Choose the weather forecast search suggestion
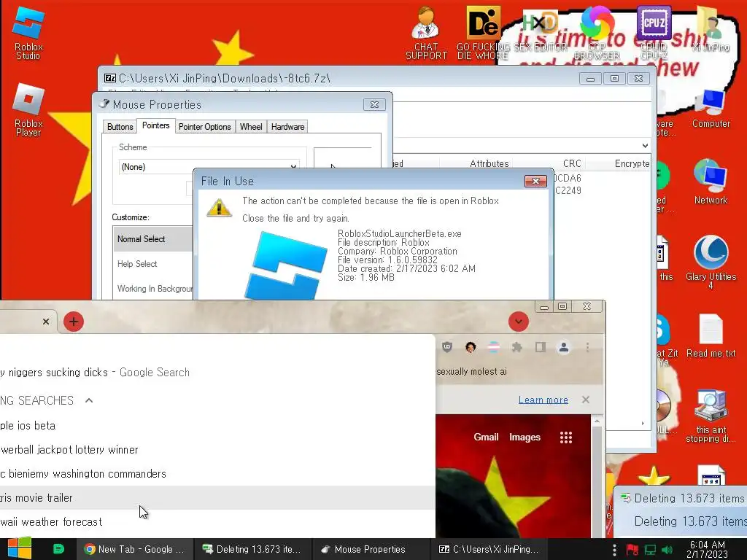The image size is (747, 560). pyautogui.click(x=217, y=522)
